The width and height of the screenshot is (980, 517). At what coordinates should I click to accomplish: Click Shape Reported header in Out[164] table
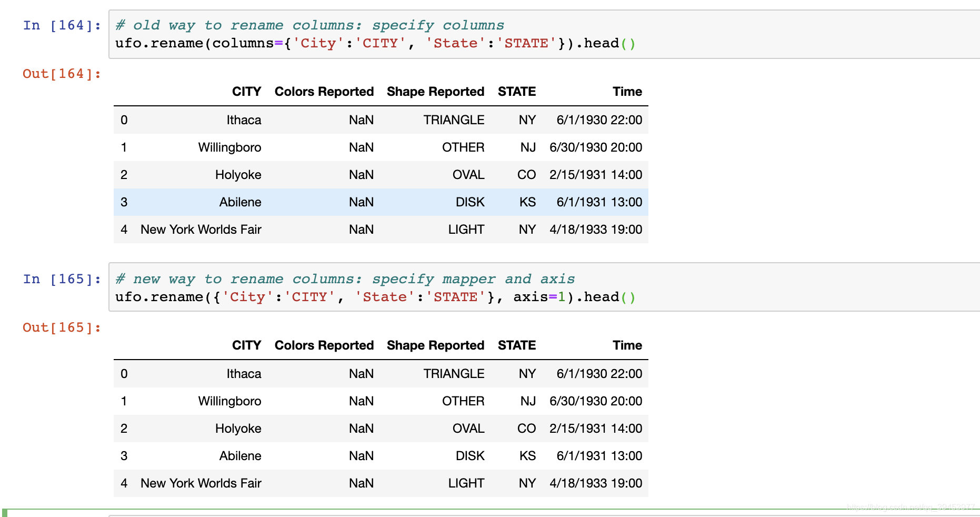pos(436,92)
